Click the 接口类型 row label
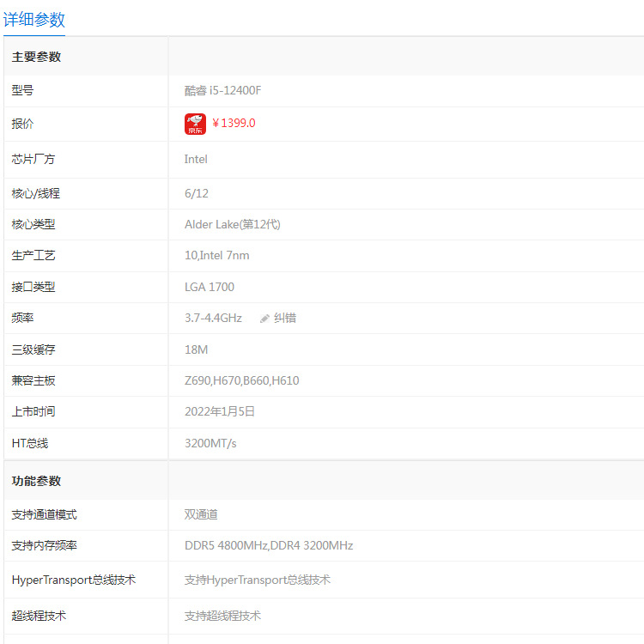 [33, 287]
